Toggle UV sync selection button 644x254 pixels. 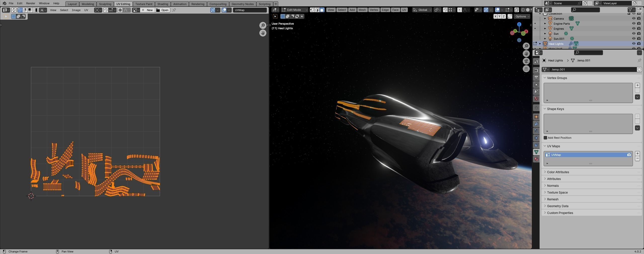click(14, 10)
